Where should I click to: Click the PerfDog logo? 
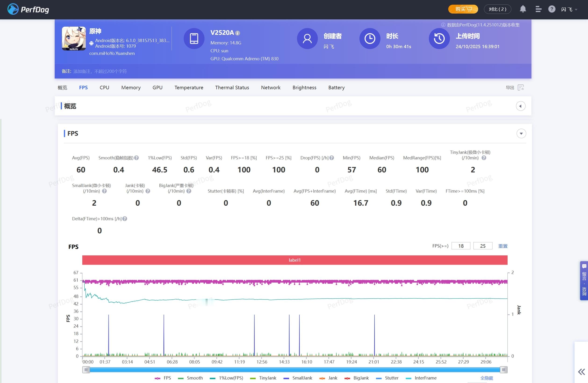pos(28,9)
